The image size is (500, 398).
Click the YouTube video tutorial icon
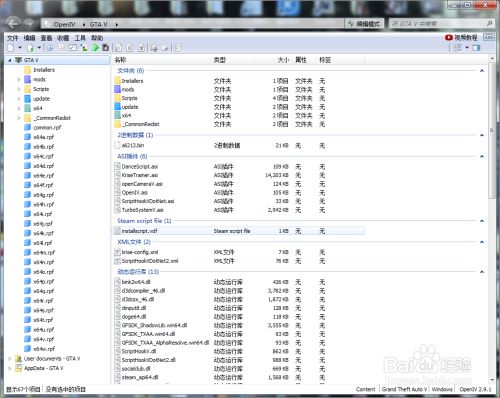(448, 38)
